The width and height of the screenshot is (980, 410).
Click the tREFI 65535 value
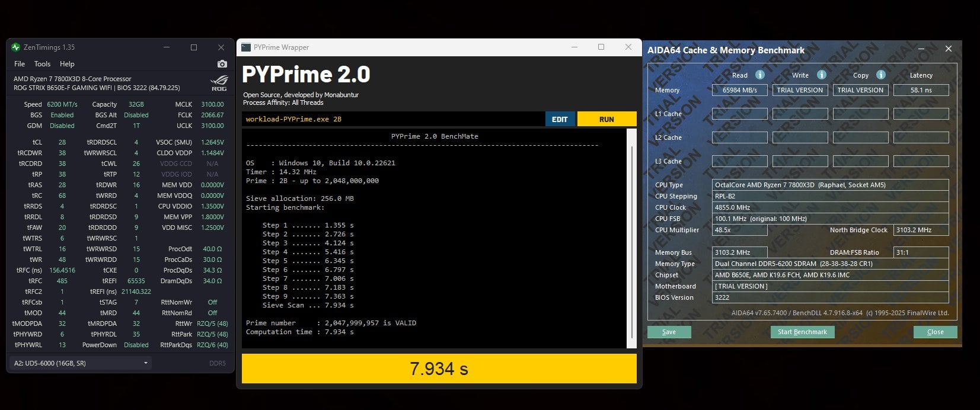tap(136, 281)
